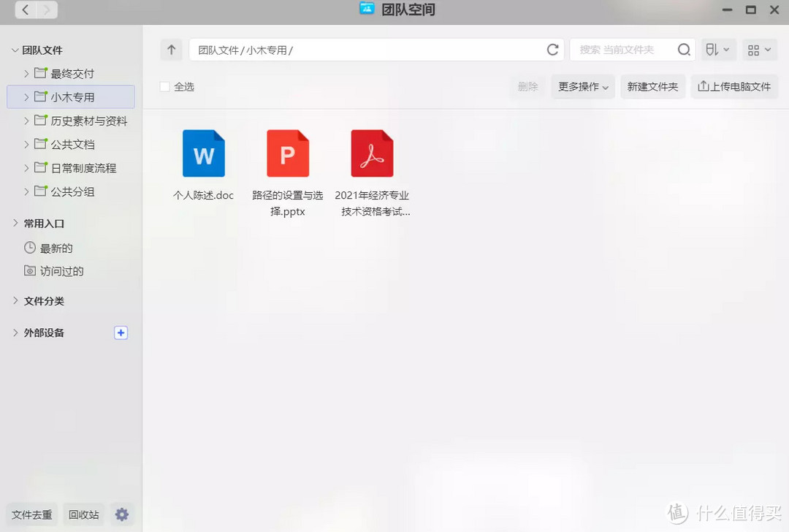Go up one folder level arrow
Viewport: 789px width, 532px height.
172,50
